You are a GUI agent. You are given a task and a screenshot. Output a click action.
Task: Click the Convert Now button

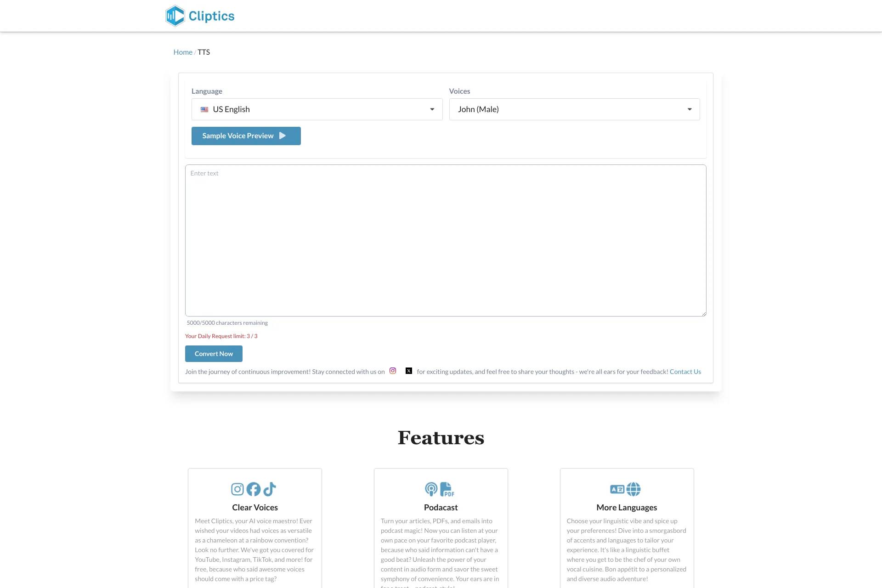[x=213, y=353]
